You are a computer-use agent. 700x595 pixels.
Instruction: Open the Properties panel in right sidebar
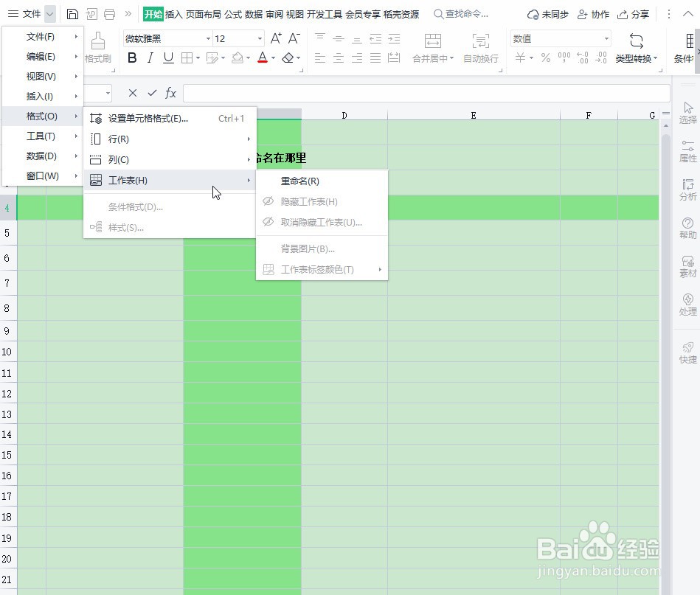tap(687, 151)
